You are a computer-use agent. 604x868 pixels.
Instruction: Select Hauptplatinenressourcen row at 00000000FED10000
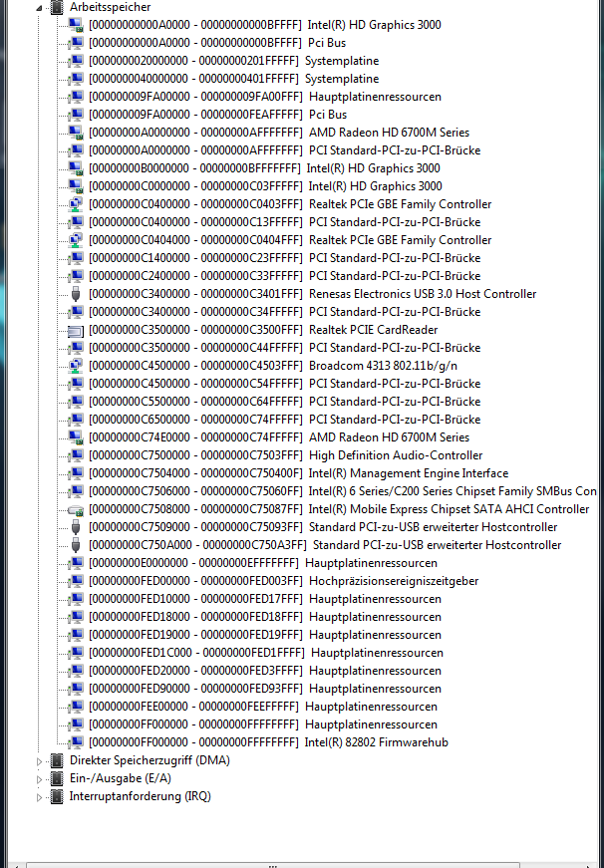point(265,599)
